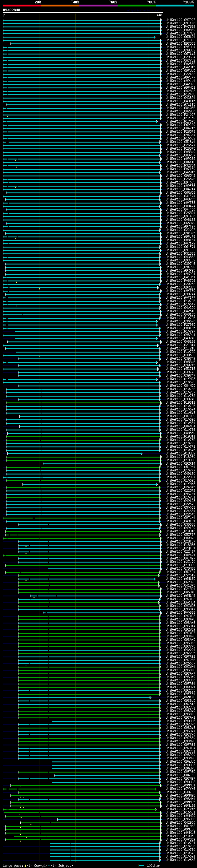Click hit label UniRef100_P08706
The image size is (197, 868).
(180, 281)
